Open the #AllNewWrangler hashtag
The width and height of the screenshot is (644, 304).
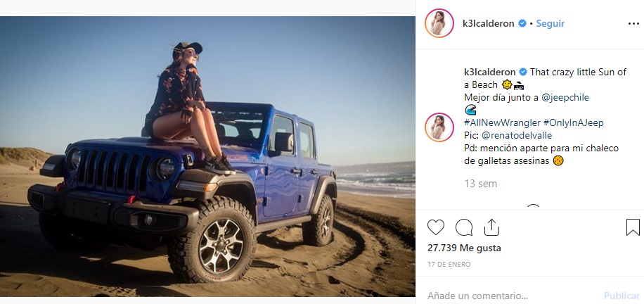click(502, 122)
